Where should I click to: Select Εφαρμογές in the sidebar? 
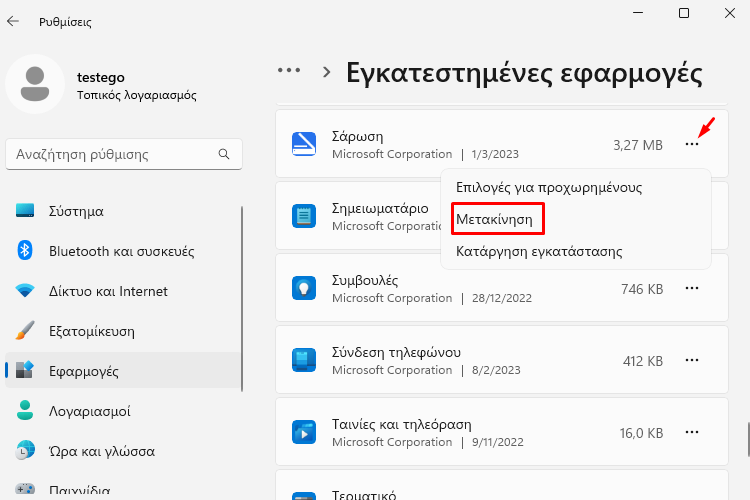[x=123, y=371]
